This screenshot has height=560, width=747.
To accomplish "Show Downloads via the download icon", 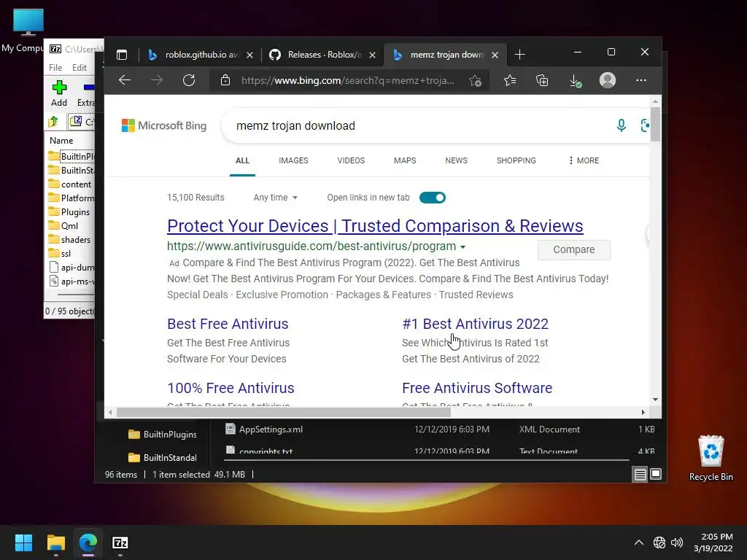I will pyautogui.click(x=575, y=81).
